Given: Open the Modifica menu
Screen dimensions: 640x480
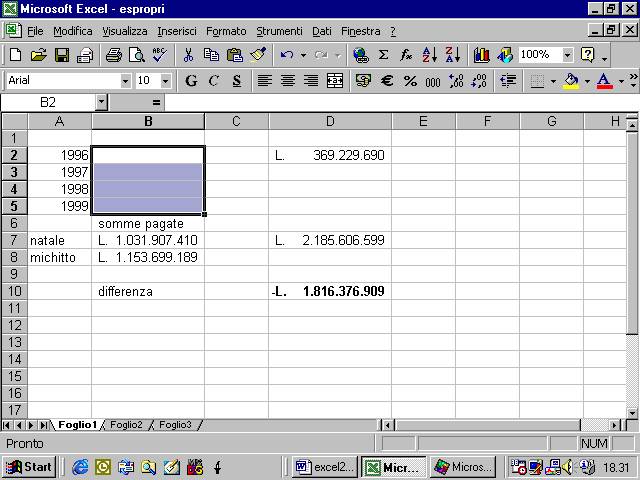Looking at the screenshot, I should coord(73,31).
